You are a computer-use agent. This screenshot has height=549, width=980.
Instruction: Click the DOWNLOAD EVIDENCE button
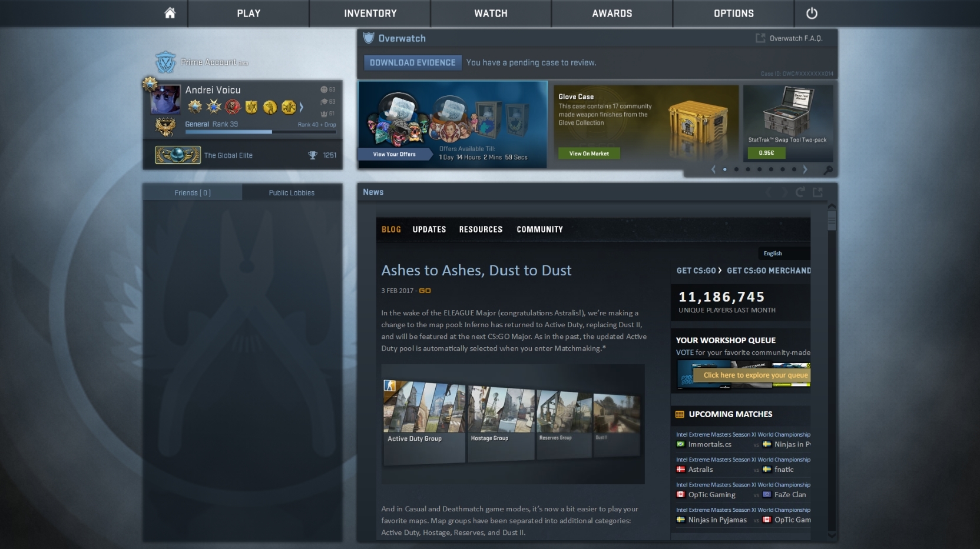pyautogui.click(x=413, y=62)
